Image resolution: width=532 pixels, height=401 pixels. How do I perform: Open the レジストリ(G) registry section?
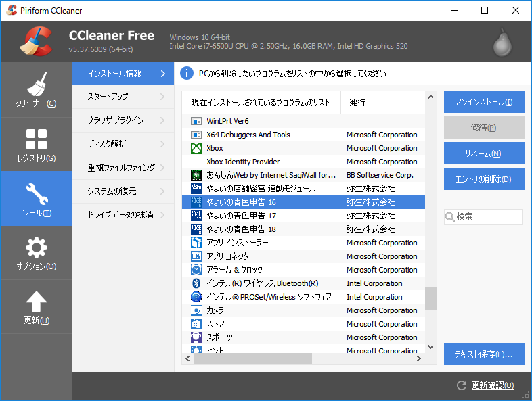[x=37, y=145]
